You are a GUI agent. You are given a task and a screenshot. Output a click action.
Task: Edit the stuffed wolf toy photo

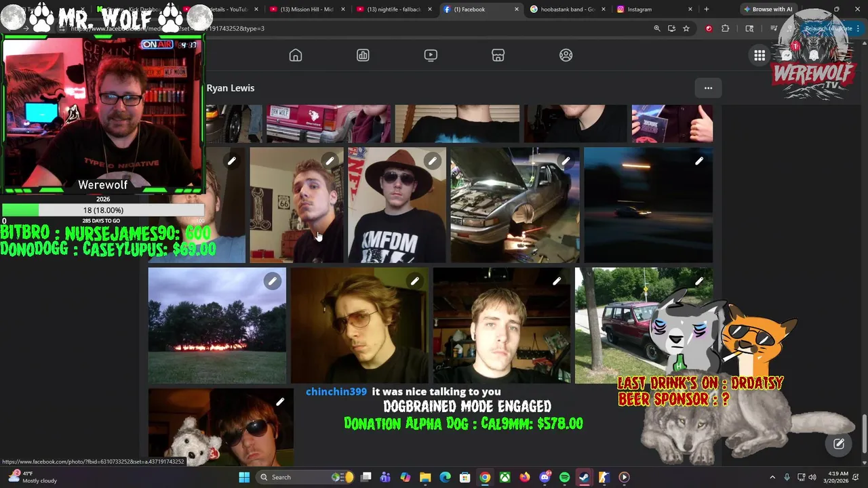tap(279, 402)
